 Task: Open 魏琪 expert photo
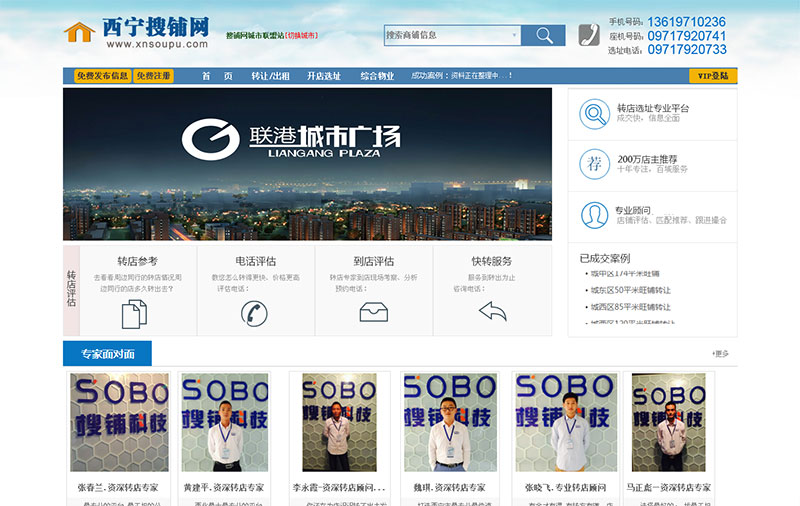click(x=450, y=422)
